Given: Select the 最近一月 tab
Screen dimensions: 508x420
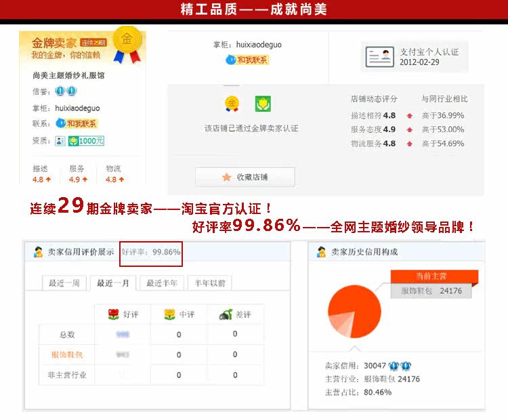Looking at the screenshot, I should coord(113,283).
